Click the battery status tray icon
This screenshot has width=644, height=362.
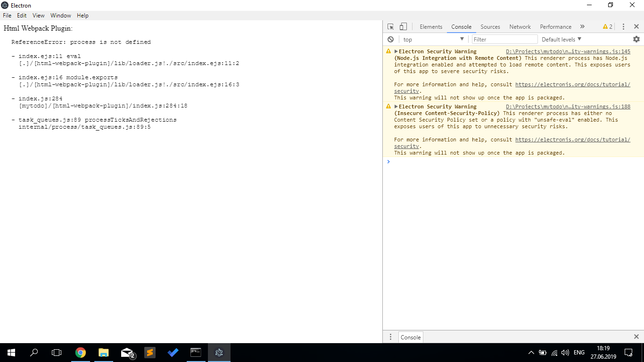coord(543,353)
